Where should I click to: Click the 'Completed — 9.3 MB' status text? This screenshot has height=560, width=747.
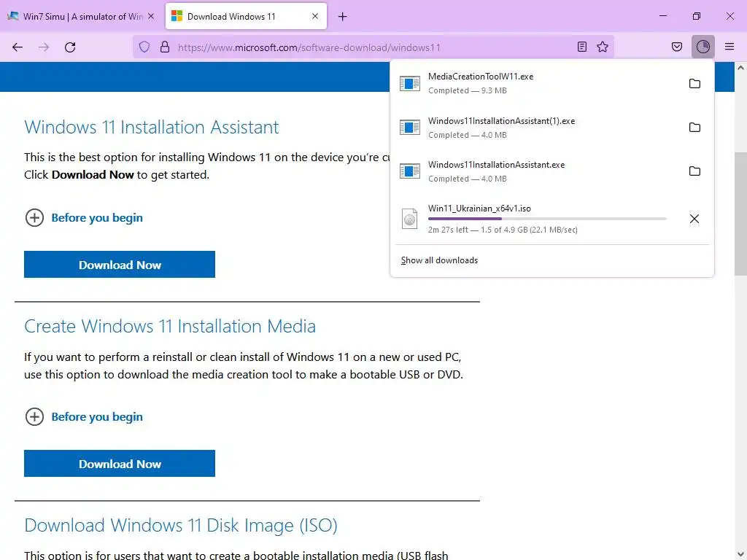pyautogui.click(x=468, y=90)
